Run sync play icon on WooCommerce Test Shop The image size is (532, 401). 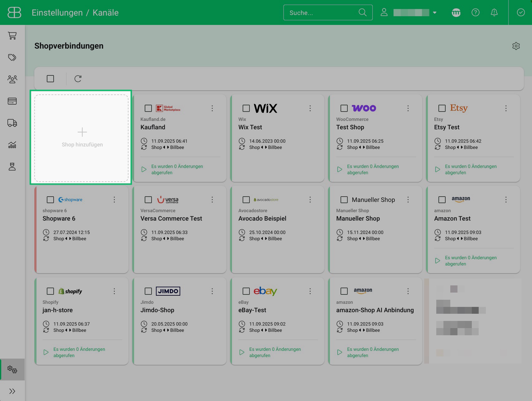340,169
